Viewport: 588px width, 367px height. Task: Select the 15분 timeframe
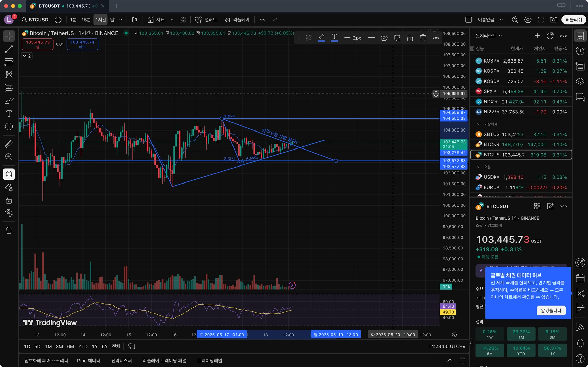click(86, 20)
